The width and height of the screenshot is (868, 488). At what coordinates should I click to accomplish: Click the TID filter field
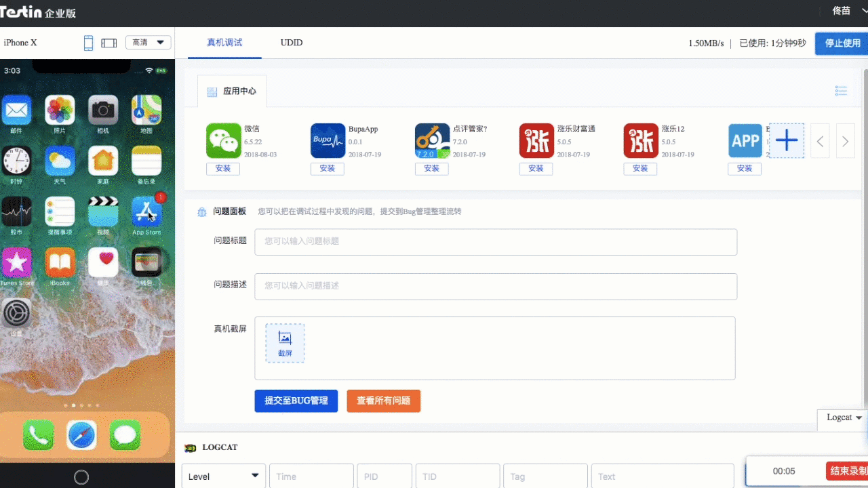(458, 476)
